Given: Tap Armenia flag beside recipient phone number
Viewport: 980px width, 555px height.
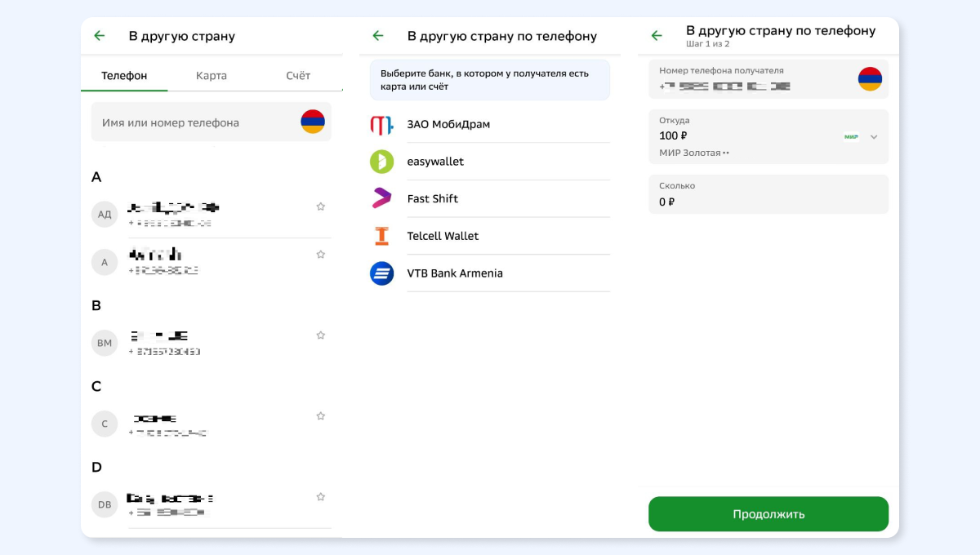Looking at the screenshot, I should [870, 79].
